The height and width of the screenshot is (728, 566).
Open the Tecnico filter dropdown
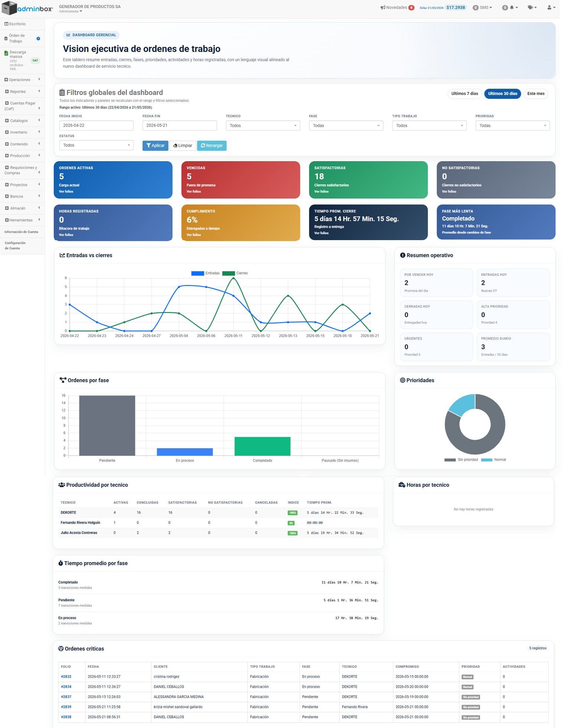click(263, 125)
